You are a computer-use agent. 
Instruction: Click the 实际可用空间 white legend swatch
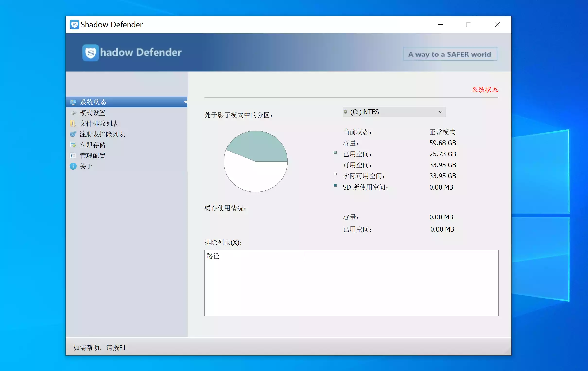pyautogui.click(x=335, y=174)
